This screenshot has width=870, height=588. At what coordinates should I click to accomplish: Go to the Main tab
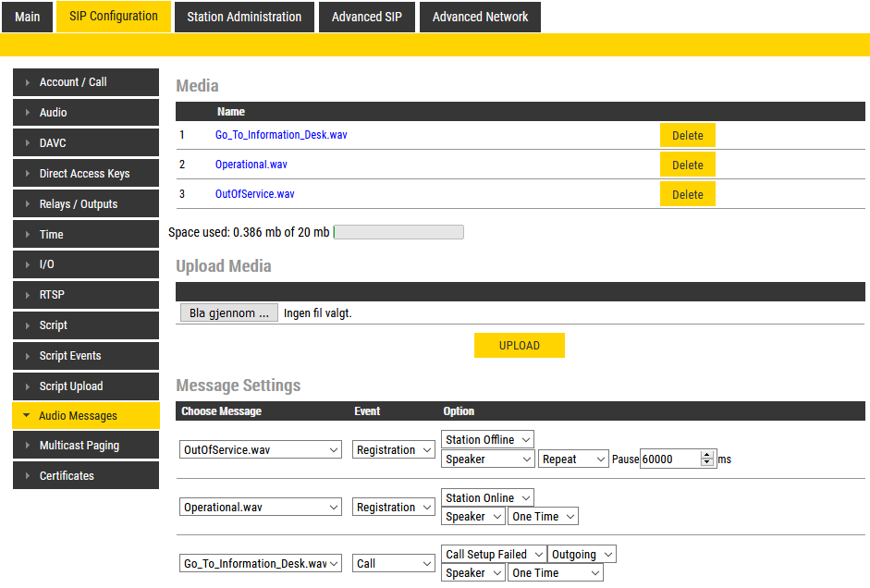pyautogui.click(x=28, y=17)
